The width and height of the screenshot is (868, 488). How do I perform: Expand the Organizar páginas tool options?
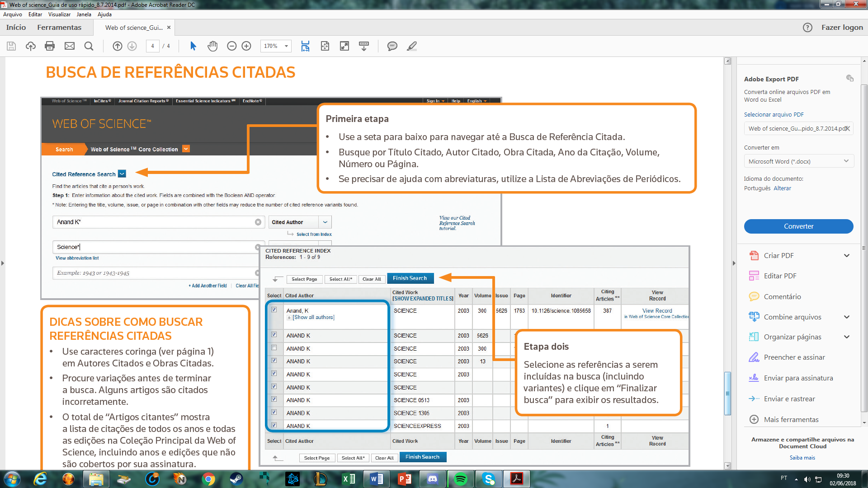pyautogui.click(x=846, y=337)
